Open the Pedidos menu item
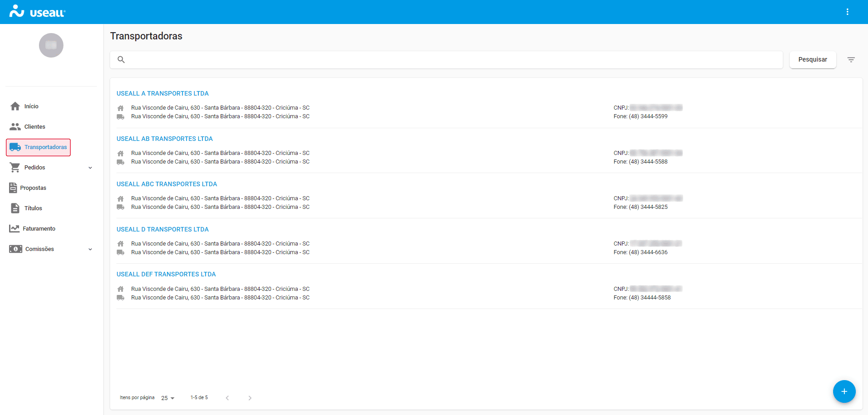 click(x=35, y=168)
